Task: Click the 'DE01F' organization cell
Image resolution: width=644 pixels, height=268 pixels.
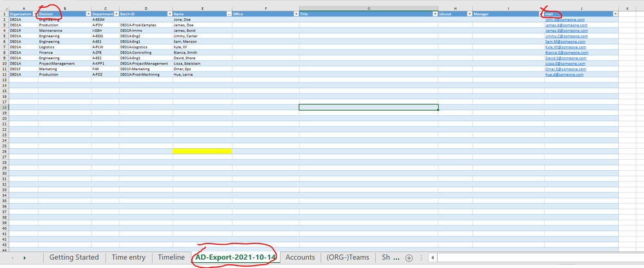Action: [23, 70]
